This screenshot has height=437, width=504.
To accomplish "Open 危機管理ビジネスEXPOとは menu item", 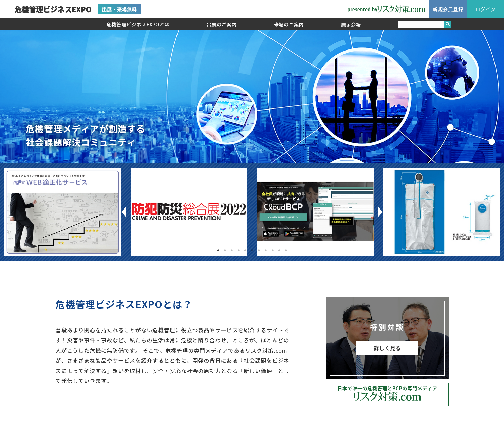I will pos(138,24).
